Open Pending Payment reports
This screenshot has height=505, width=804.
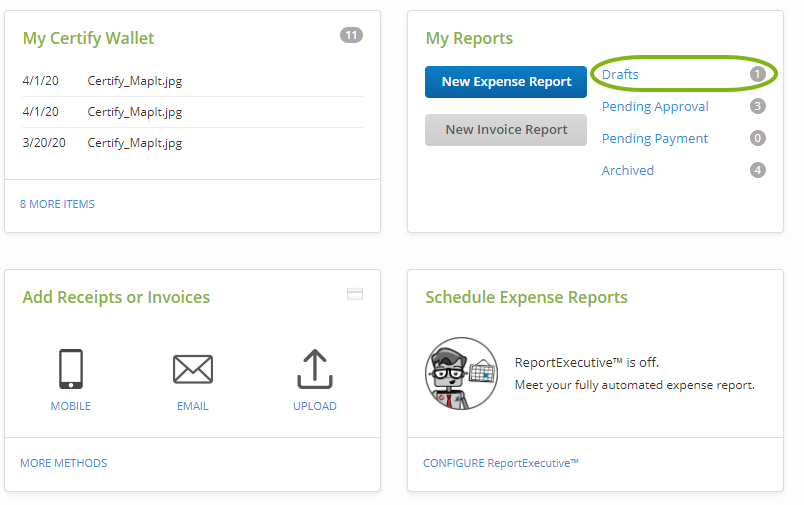655,138
